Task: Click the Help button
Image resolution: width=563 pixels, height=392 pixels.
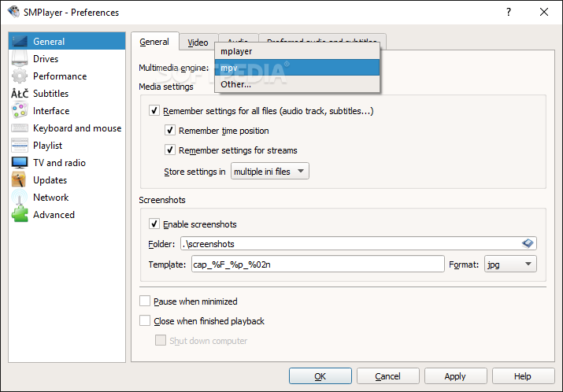Action: pyautogui.click(x=523, y=375)
